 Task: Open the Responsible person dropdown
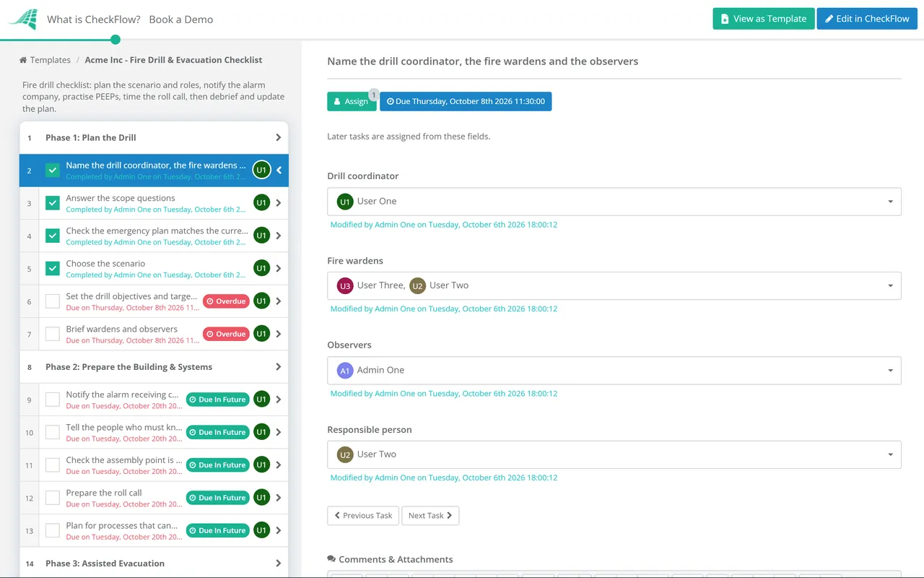point(614,454)
